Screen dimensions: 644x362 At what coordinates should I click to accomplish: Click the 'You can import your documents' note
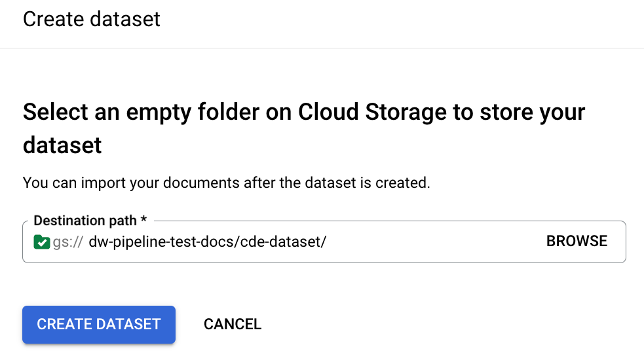coord(131,183)
